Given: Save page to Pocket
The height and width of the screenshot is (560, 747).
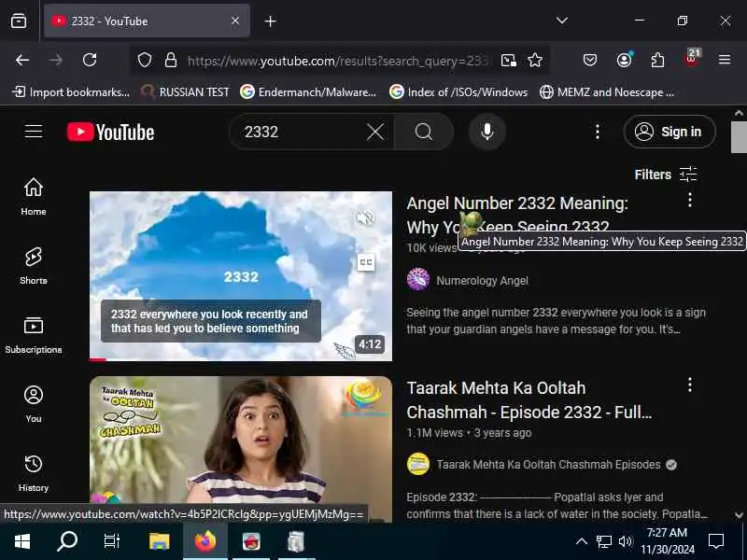Looking at the screenshot, I should pos(590,60).
